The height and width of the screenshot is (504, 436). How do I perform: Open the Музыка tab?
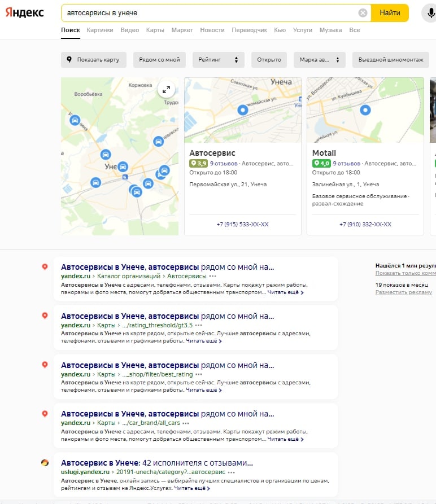[330, 30]
